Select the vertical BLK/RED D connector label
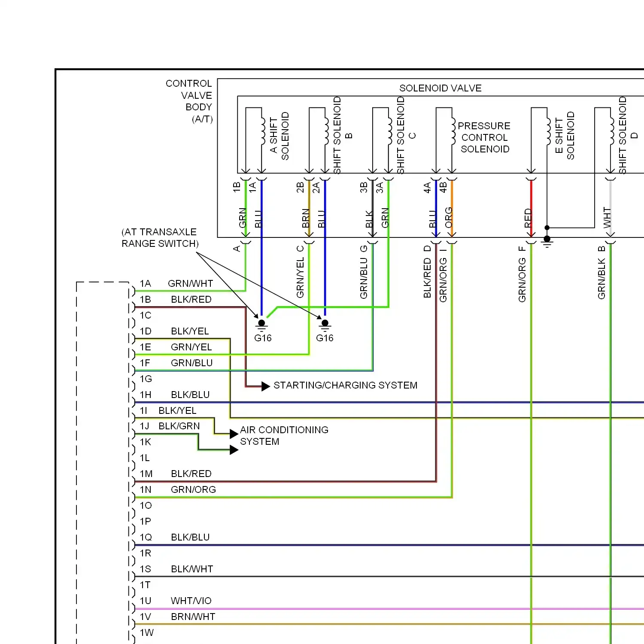Image resolution: width=644 pixels, height=644 pixels. point(427,272)
